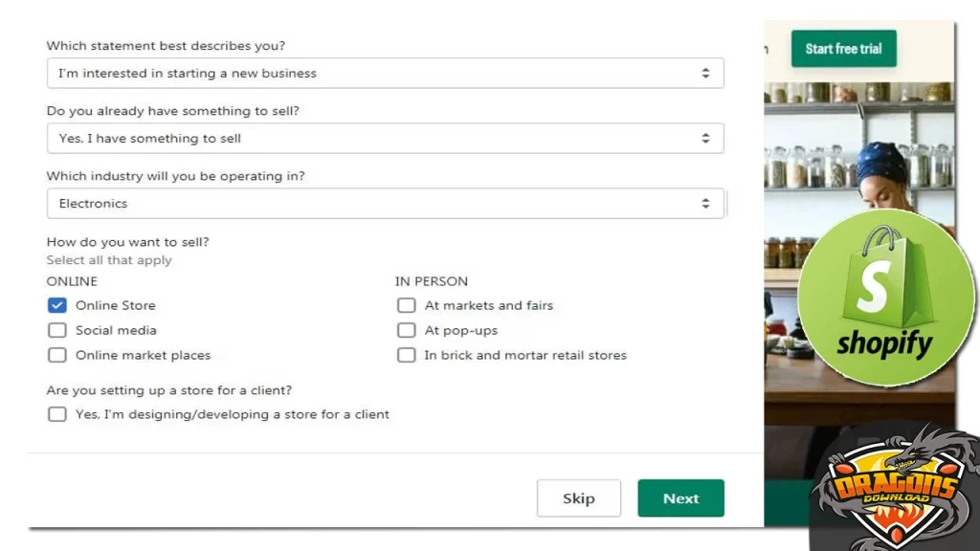Tick the At markets and fairs checkbox
The width and height of the screenshot is (980, 551).
pos(407,305)
